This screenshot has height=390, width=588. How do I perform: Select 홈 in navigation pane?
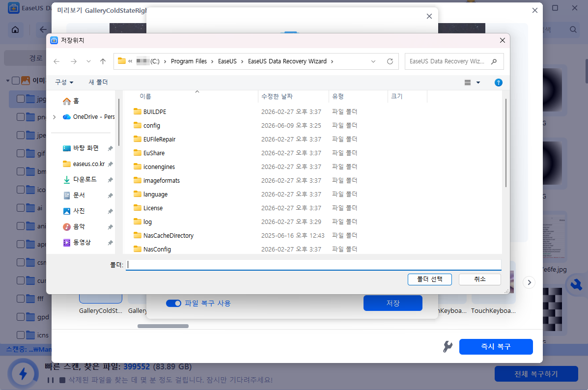pyautogui.click(x=71, y=101)
